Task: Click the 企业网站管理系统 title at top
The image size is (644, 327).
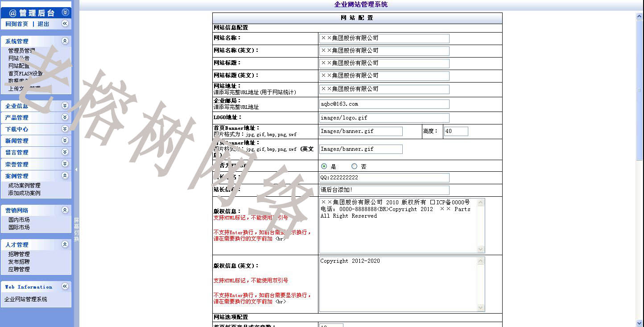Action: [361, 4]
